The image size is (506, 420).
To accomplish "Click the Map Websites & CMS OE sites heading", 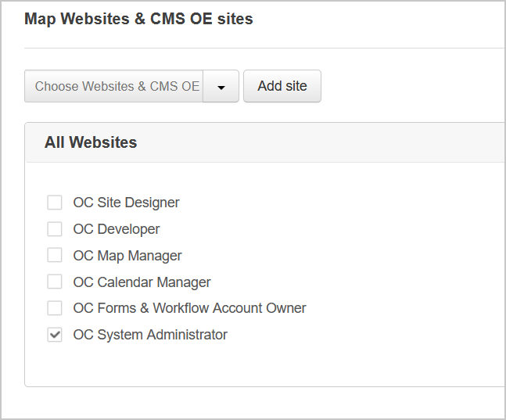I will (x=138, y=19).
